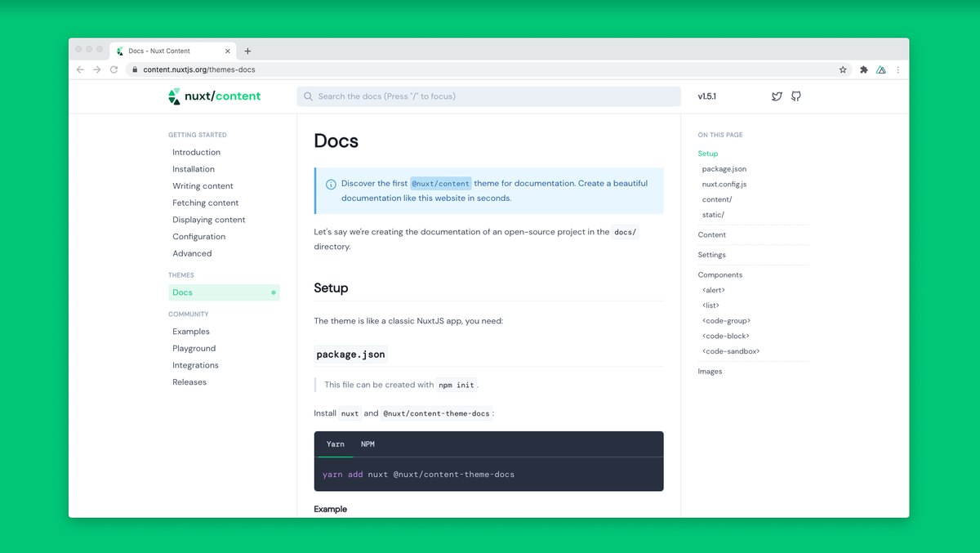
Task: Open the Fetching content page
Action: click(x=206, y=203)
